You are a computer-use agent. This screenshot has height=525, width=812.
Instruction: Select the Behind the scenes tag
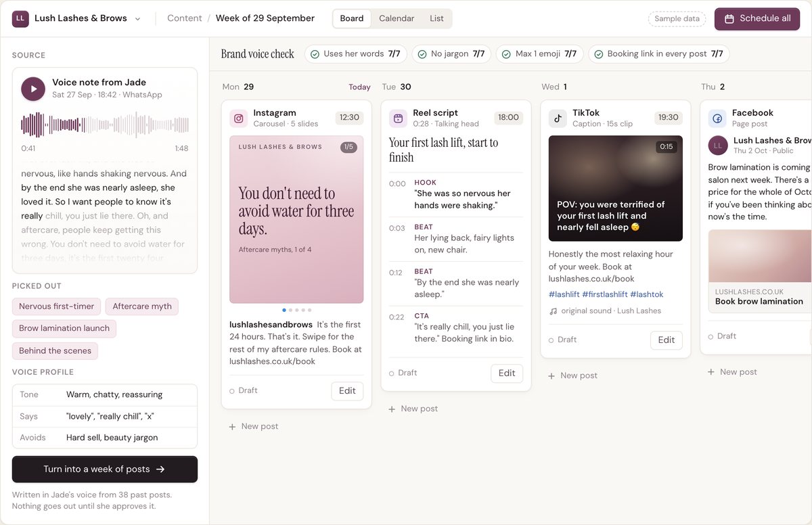(x=55, y=351)
